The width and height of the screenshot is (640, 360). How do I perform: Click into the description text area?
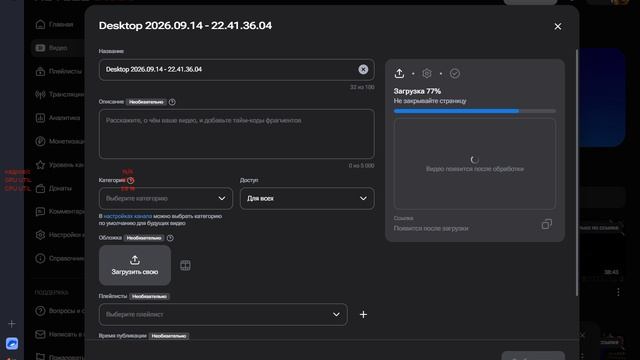point(236,134)
